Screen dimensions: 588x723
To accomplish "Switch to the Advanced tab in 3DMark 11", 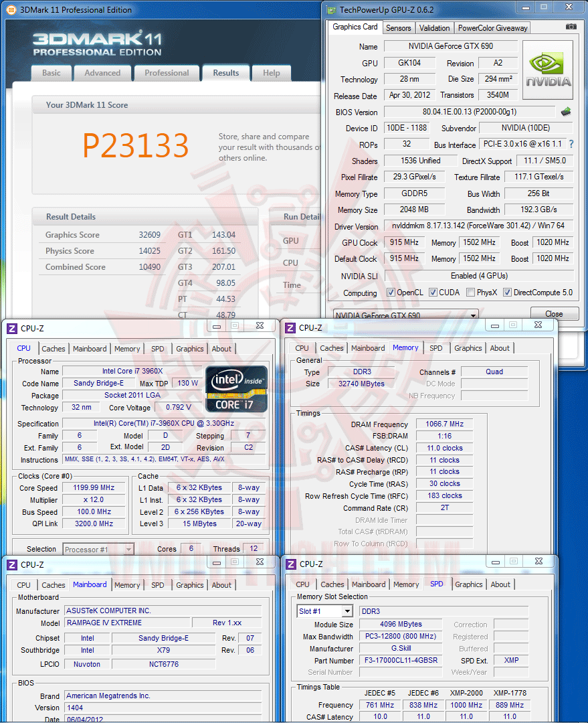I will tap(102, 73).
